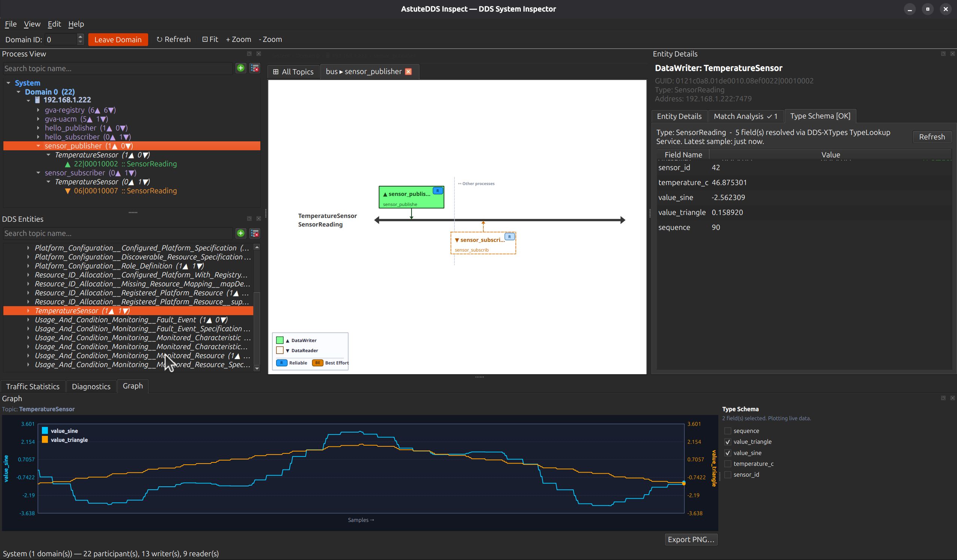This screenshot has width=957, height=560.
Task: Switch to All Topics tab
Action: point(293,72)
